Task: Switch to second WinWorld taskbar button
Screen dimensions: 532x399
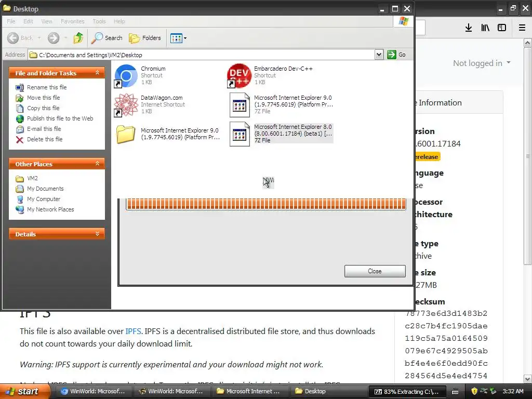Action: [171, 391]
